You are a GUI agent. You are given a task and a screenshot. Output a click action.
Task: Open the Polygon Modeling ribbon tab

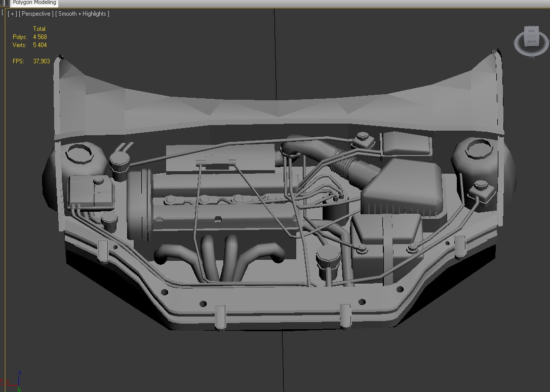click(34, 3)
